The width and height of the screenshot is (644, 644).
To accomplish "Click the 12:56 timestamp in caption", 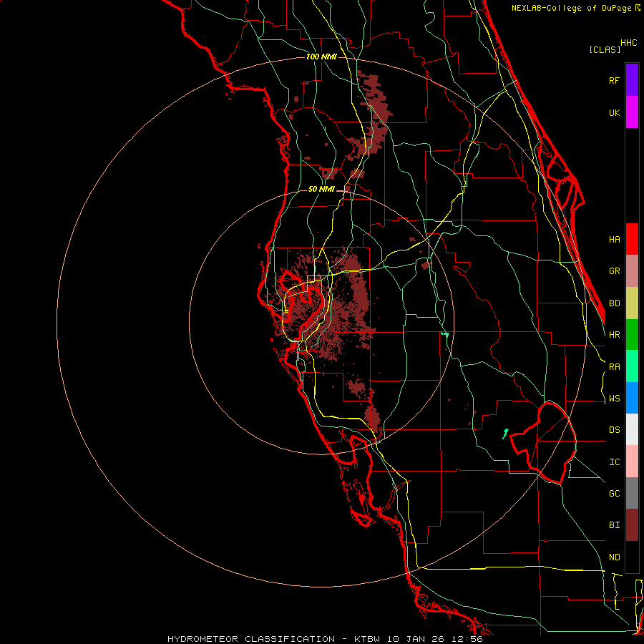I will [x=468, y=639].
